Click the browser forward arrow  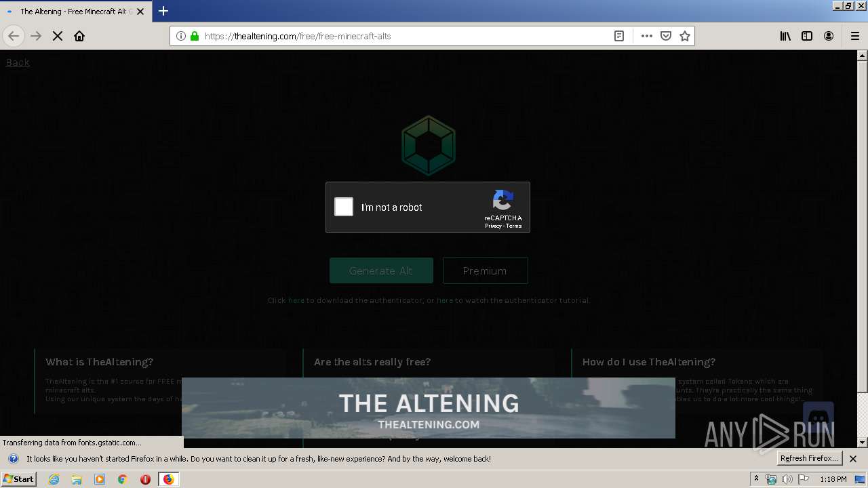pyautogui.click(x=36, y=36)
